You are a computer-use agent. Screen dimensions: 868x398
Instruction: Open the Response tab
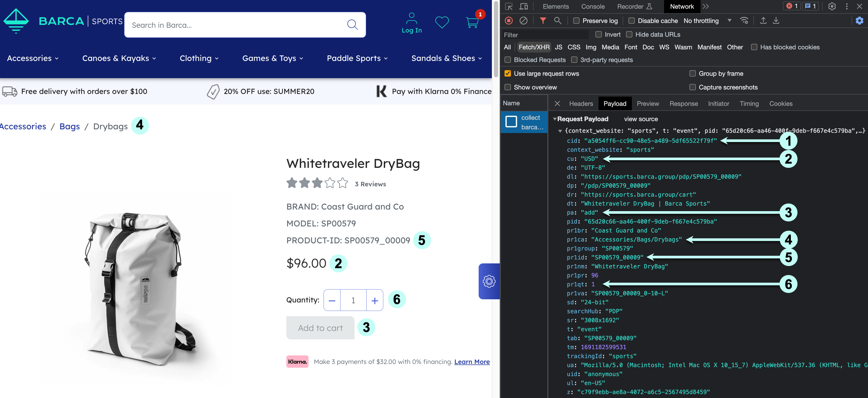(x=683, y=103)
